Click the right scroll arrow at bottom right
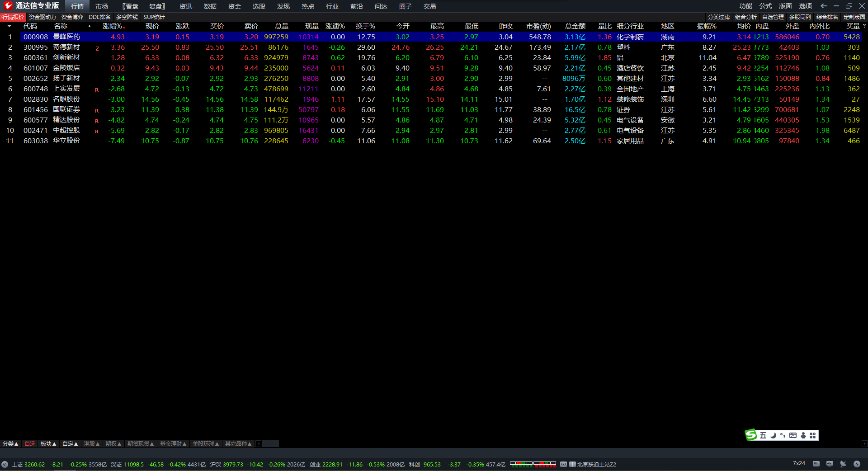 click(x=864, y=444)
